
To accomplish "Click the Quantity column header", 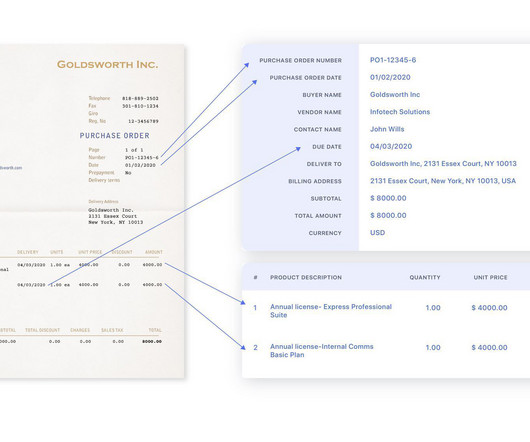I will tap(425, 277).
